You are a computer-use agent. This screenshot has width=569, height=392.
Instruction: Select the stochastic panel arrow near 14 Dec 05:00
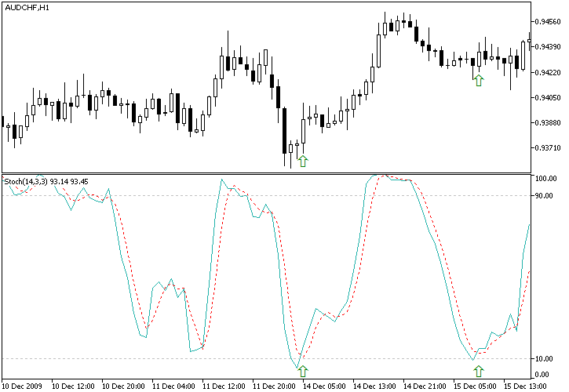[x=303, y=371]
